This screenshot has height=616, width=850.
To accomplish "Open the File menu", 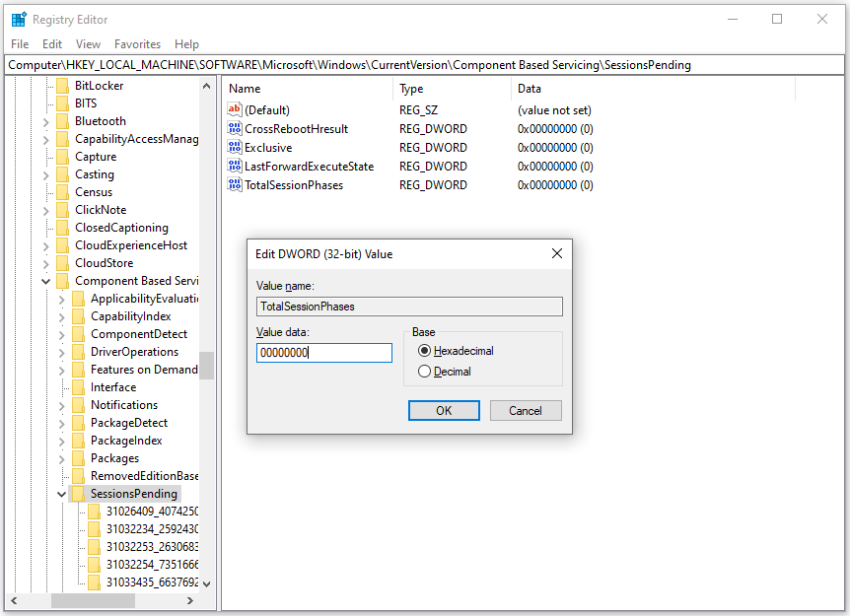I will pos(20,44).
